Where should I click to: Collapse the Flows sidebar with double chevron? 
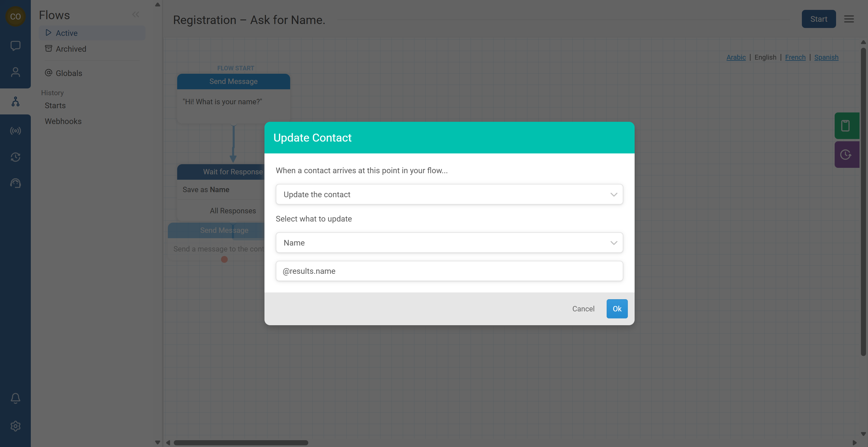[135, 14]
